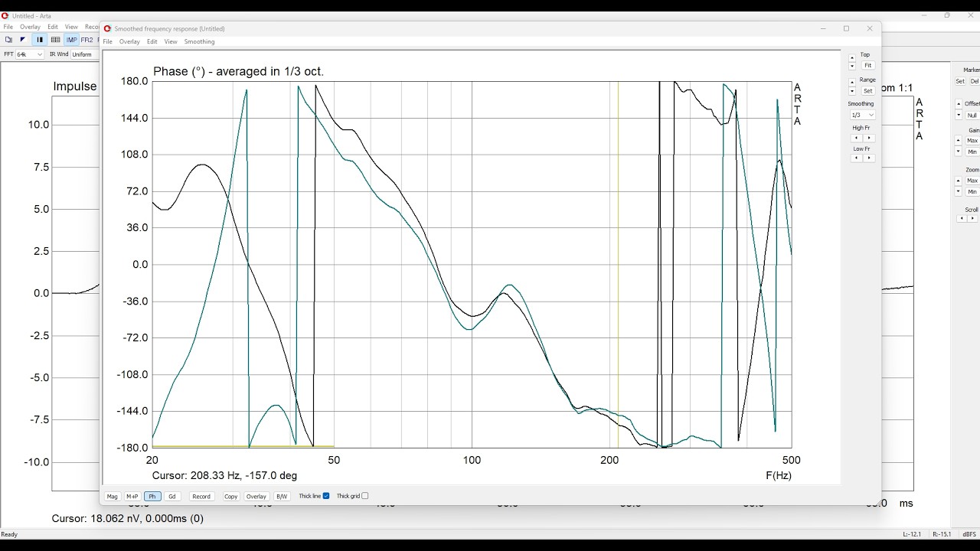Switch to Gd group delay view
The image size is (980, 551).
click(x=172, y=496)
